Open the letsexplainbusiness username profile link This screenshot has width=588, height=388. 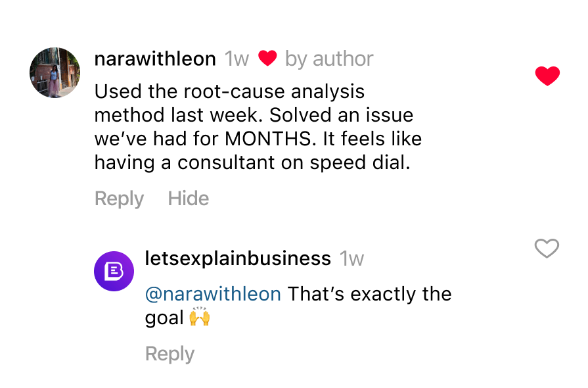point(237,258)
